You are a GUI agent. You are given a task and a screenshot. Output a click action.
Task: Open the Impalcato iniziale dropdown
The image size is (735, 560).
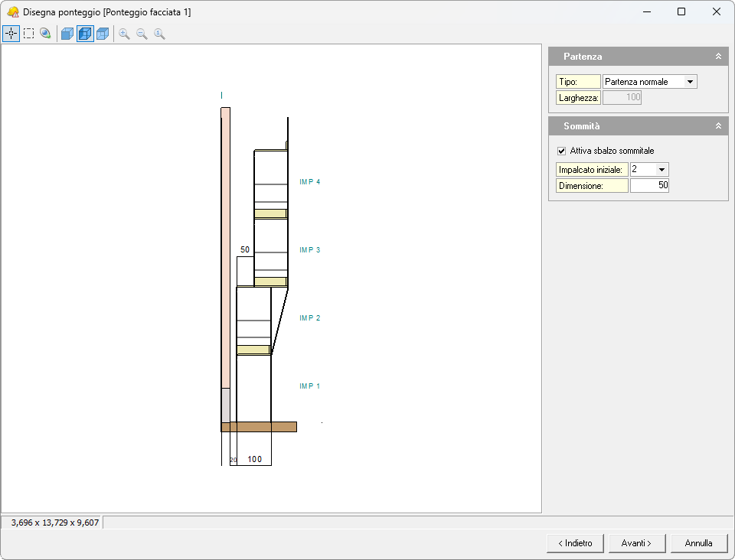click(661, 170)
